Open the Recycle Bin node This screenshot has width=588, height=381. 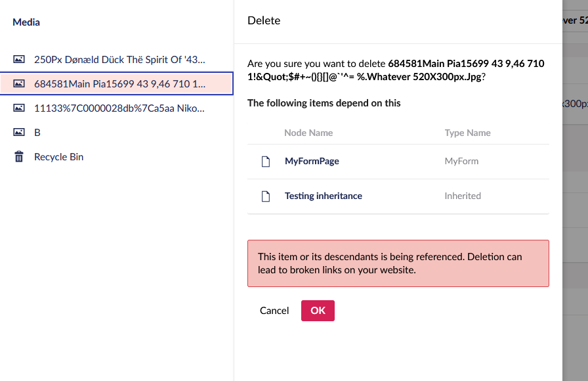59,157
